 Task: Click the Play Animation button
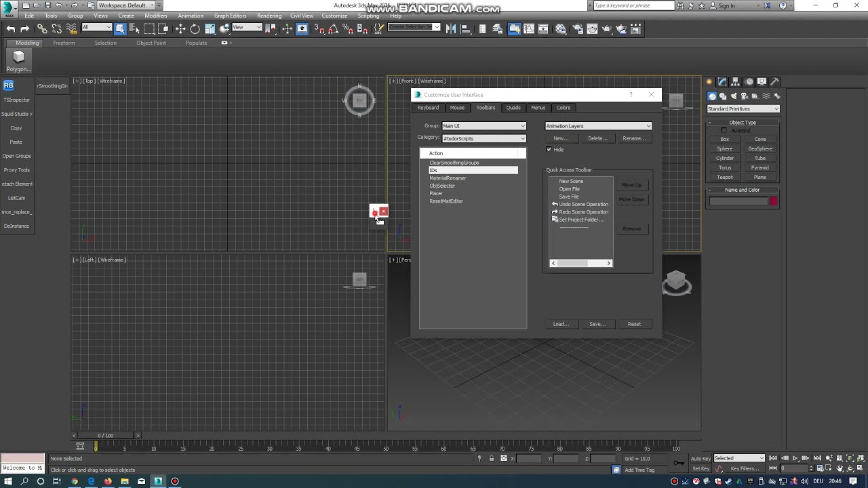click(795, 458)
